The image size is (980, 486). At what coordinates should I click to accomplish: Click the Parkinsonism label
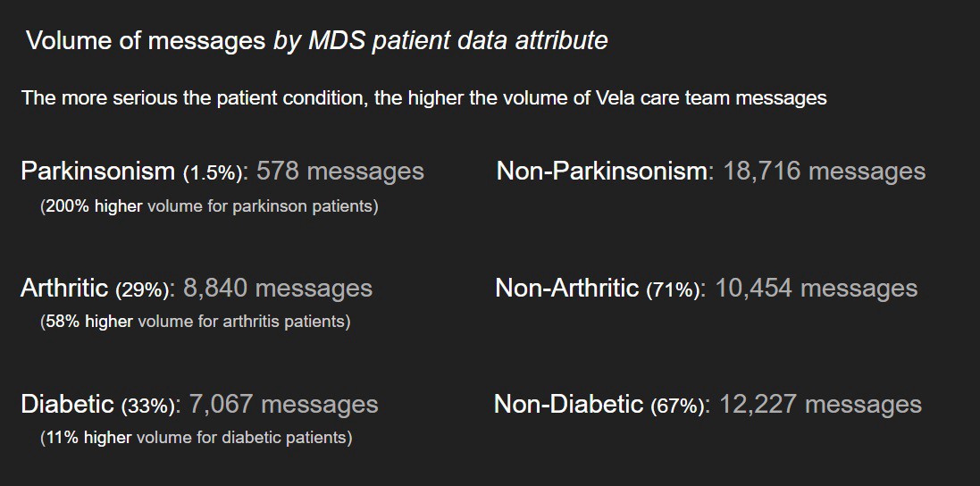[x=98, y=172]
